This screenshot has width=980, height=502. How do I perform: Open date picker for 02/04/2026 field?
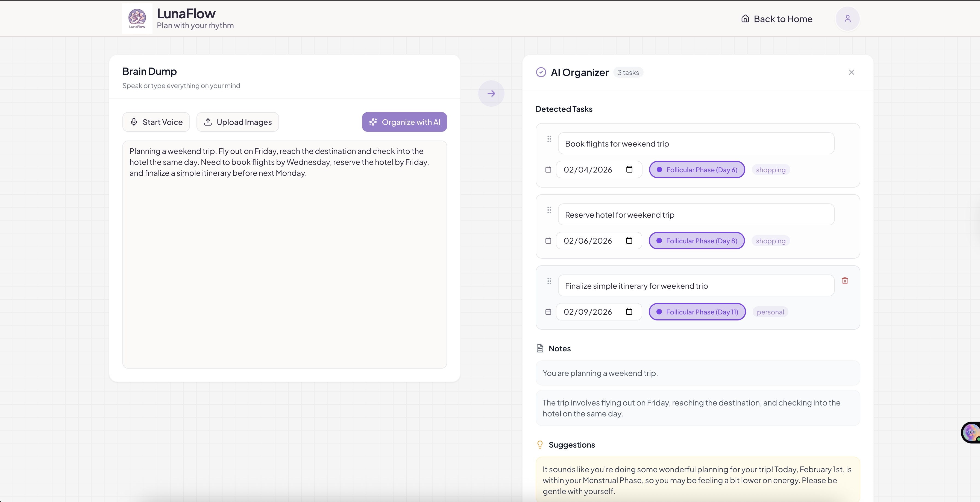(x=629, y=169)
